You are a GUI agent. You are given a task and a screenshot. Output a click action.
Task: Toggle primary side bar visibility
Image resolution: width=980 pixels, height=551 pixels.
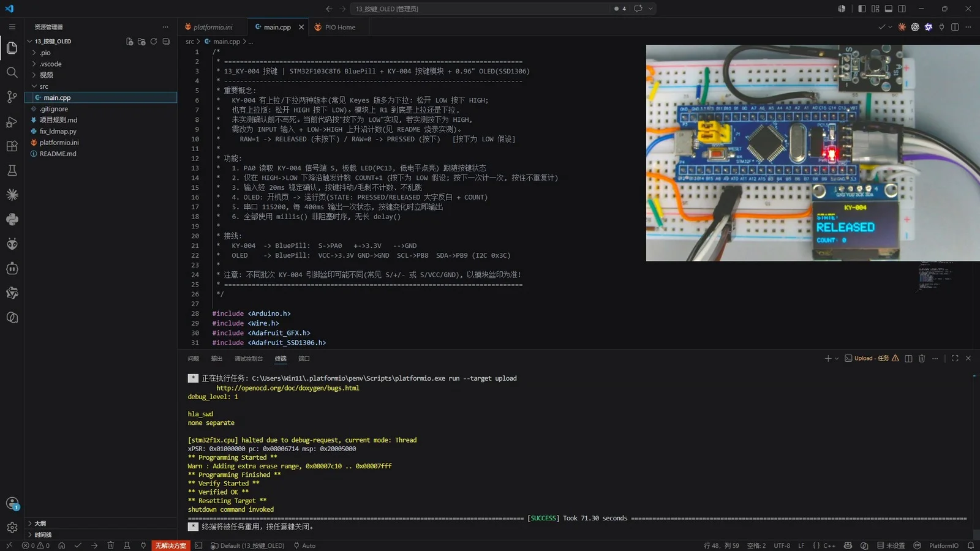click(x=862, y=9)
